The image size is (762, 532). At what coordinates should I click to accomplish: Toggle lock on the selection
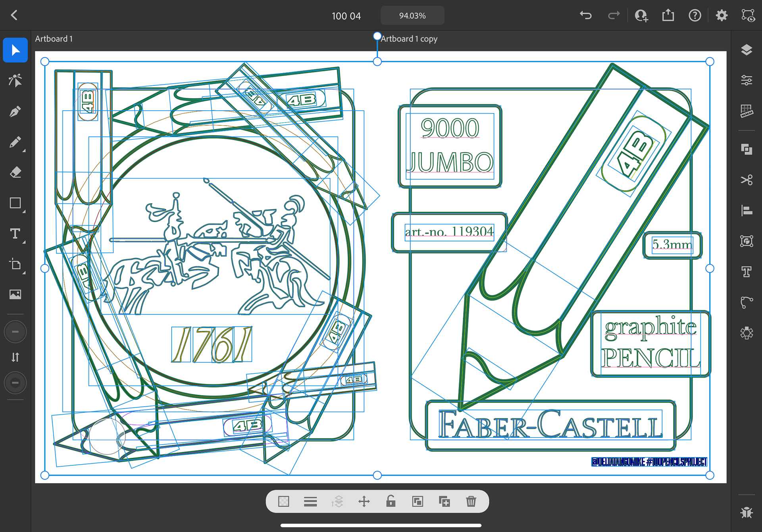pyautogui.click(x=391, y=501)
